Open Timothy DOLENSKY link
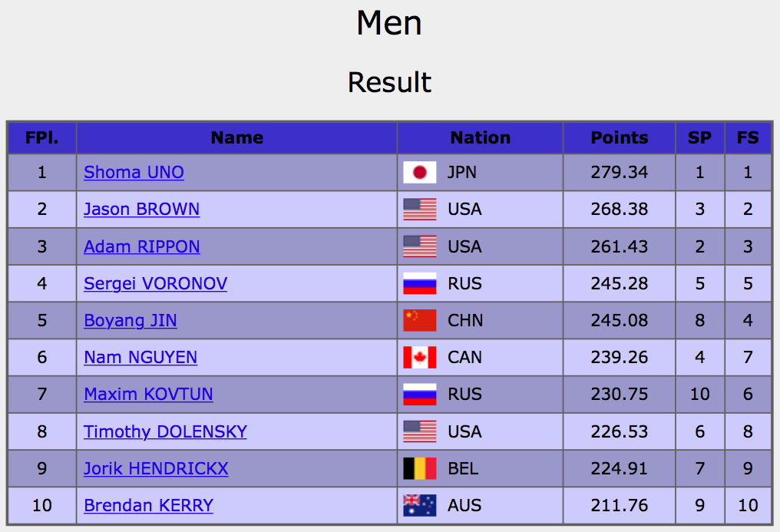The height and width of the screenshot is (532, 780). pos(165,431)
